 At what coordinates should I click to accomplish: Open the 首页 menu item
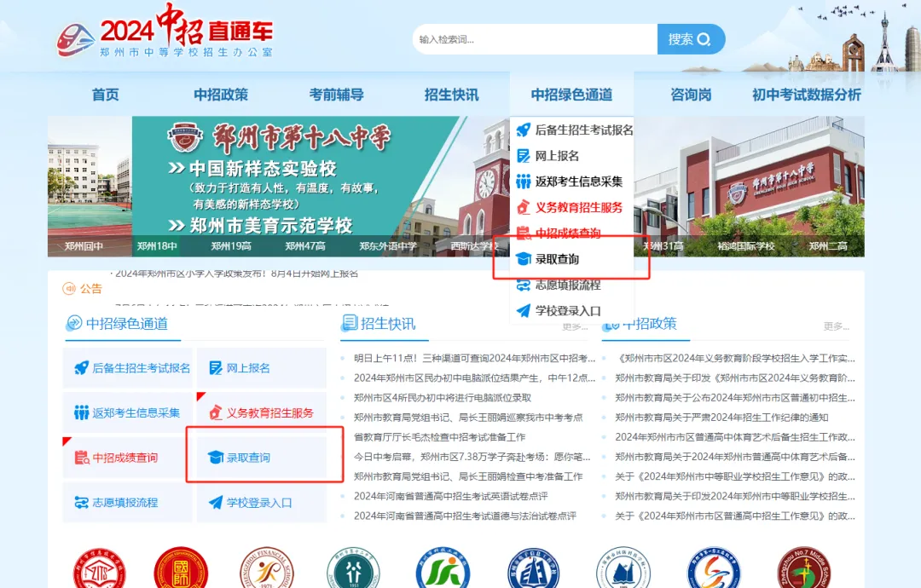point(104,95)
